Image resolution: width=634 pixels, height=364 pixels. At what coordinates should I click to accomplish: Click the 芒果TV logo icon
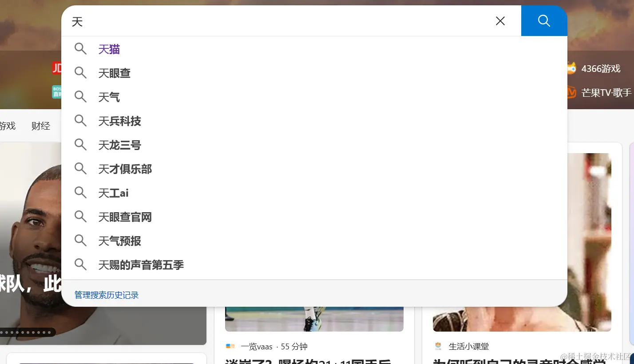pyautogui.click(x=572, y=92)
